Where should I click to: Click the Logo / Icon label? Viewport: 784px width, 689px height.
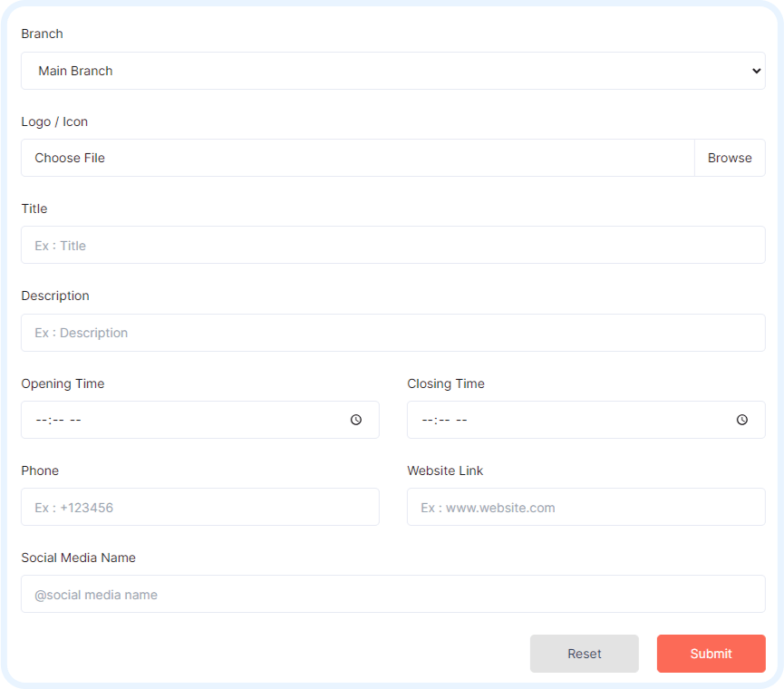click(54, 121)
